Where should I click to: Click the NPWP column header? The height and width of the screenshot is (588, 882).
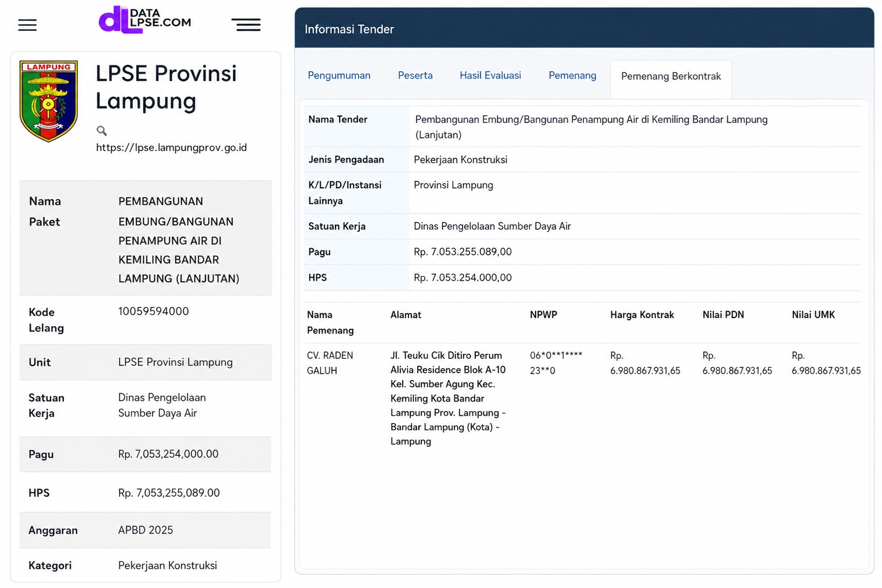(x=543, y=315)
